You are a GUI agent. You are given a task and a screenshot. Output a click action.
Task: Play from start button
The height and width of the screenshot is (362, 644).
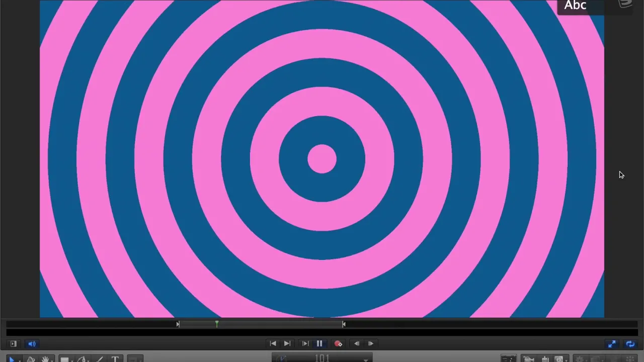305,344
